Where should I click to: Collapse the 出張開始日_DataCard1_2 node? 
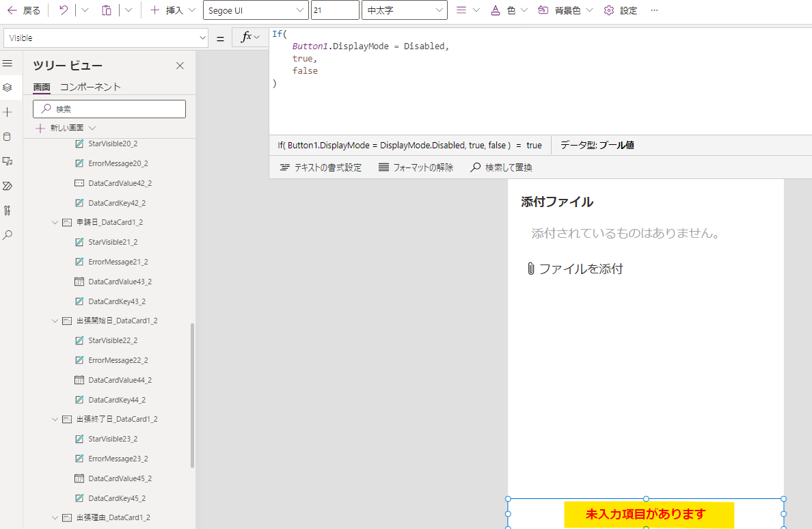click(55, 321)
